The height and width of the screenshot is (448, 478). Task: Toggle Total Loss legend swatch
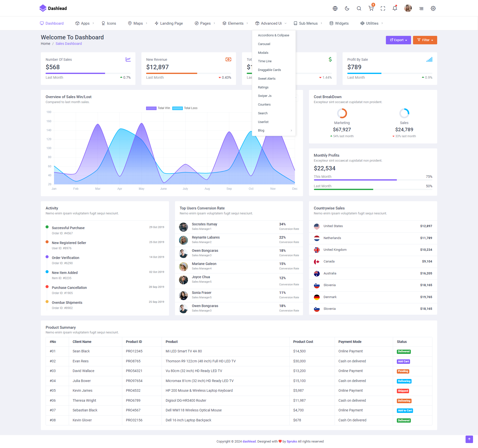pyautogui.click(x=178, y=108)
